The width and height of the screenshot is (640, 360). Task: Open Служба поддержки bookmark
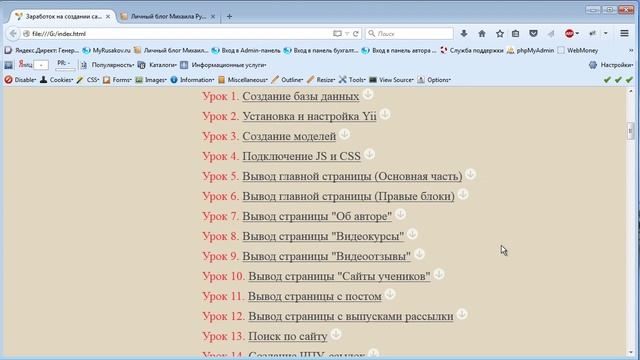[x=471, y=51]
